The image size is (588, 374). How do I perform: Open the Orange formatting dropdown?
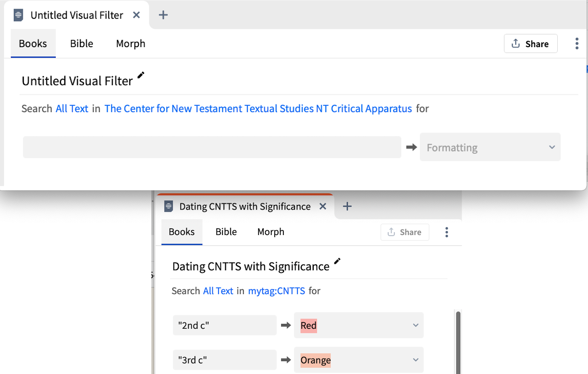point(359,360)
